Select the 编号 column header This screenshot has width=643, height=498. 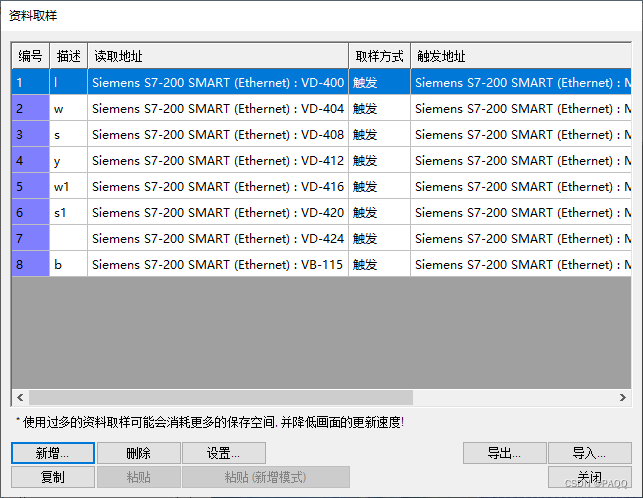click(x=31, y=56)
